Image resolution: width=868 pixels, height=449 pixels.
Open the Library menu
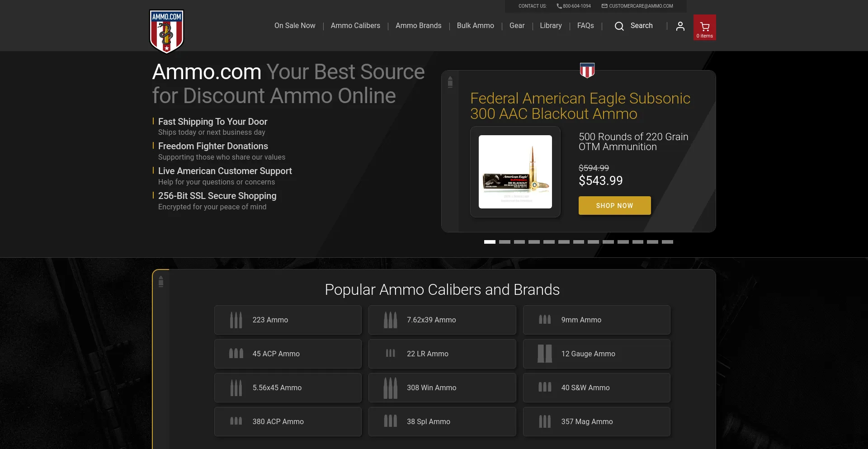[x=551, y=26]
